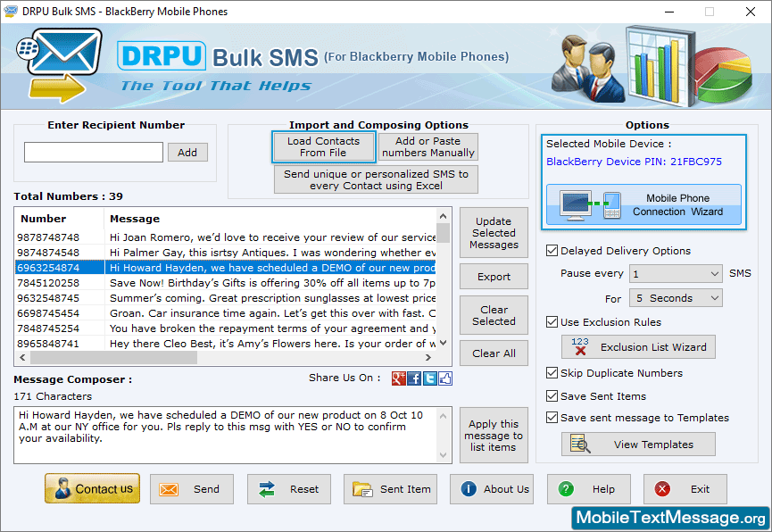Click the green question mark Help icon
The image size is (772, 532).
click(566, 488)
